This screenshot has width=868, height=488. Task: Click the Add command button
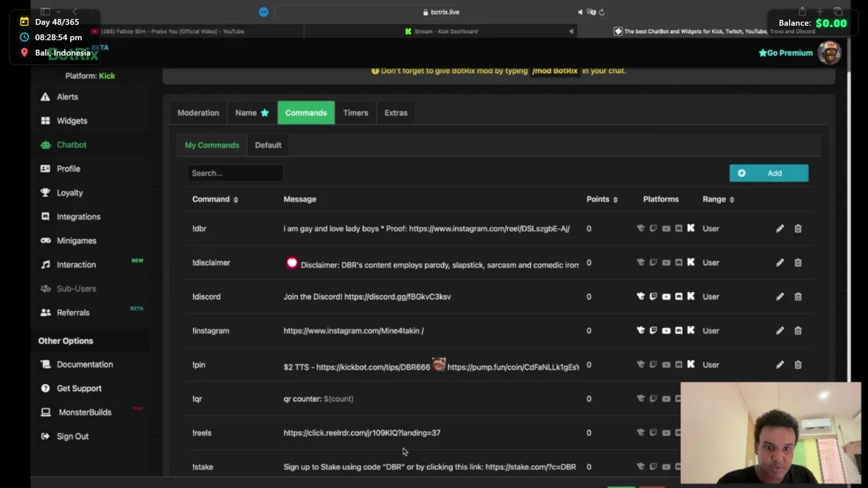768,173
